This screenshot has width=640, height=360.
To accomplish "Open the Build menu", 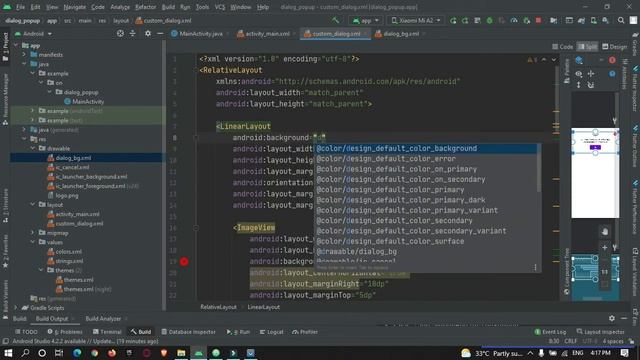I will click(x=168, y=7).
